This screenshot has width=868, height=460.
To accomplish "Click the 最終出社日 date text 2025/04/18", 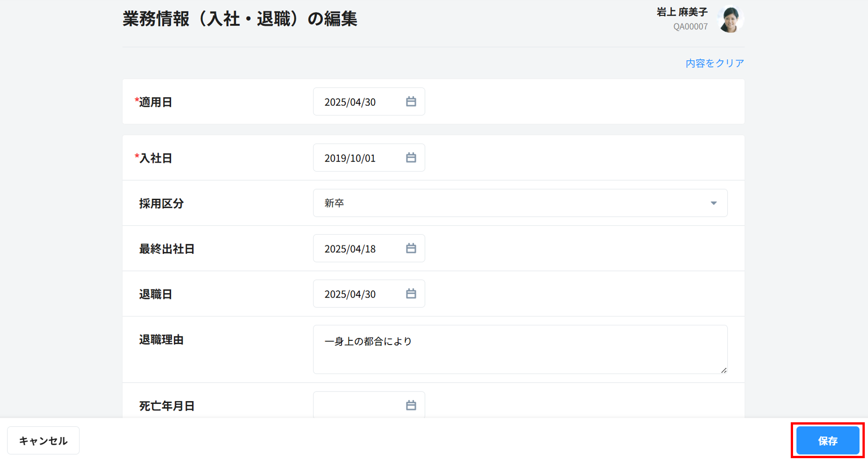I will click(350, 249).
